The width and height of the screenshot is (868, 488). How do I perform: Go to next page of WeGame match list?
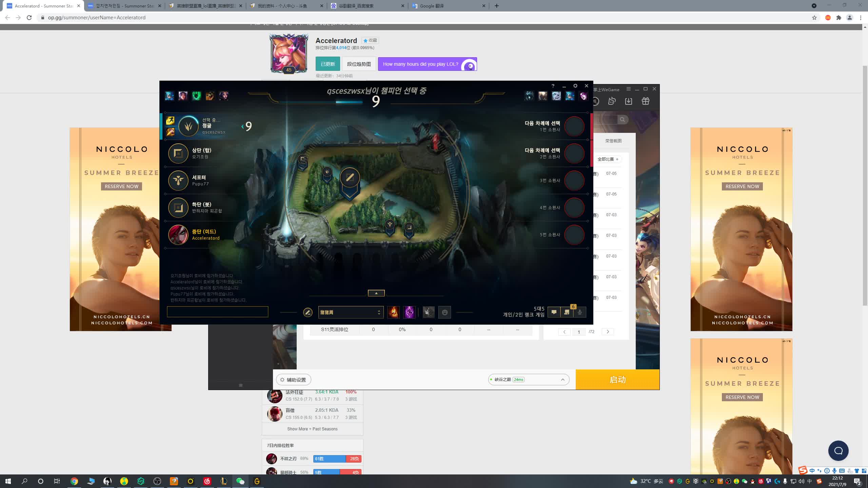pos(608,332)
